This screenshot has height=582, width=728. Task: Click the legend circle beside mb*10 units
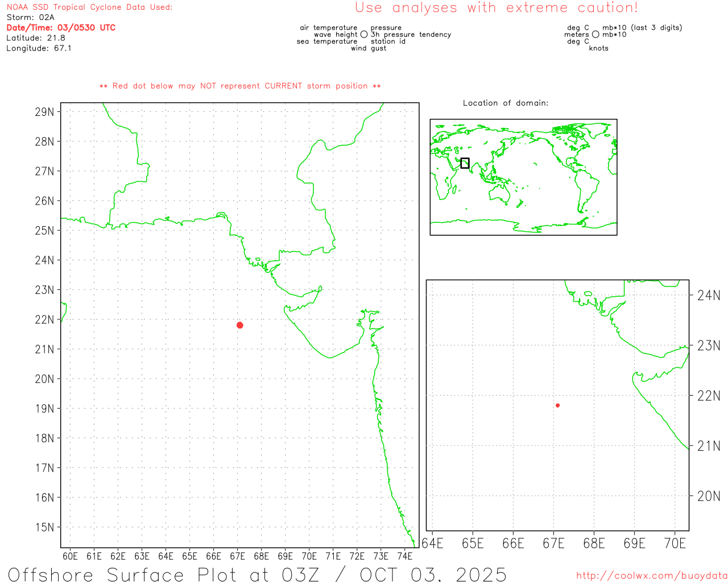click(595, 35)
